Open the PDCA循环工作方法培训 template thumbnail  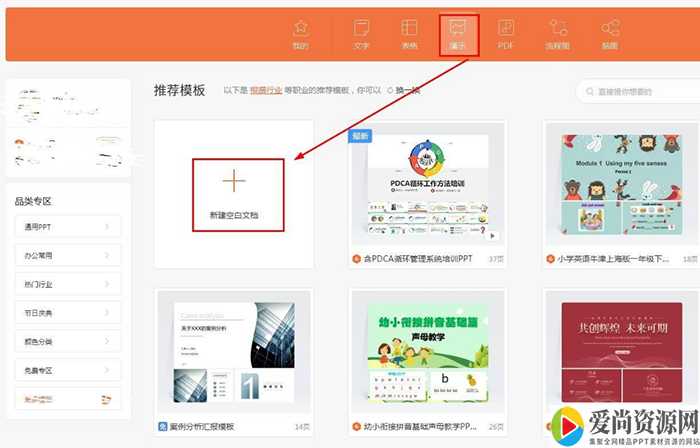428,185
